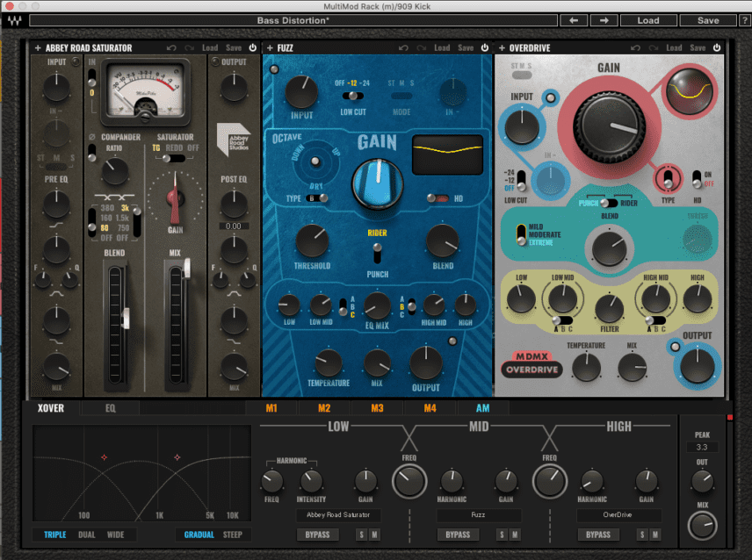Image resolution: width=752 pixels, height=560 pixels.
Task: Undo in the Abbey Road Saturator header
Action: (x=171, y=48)
